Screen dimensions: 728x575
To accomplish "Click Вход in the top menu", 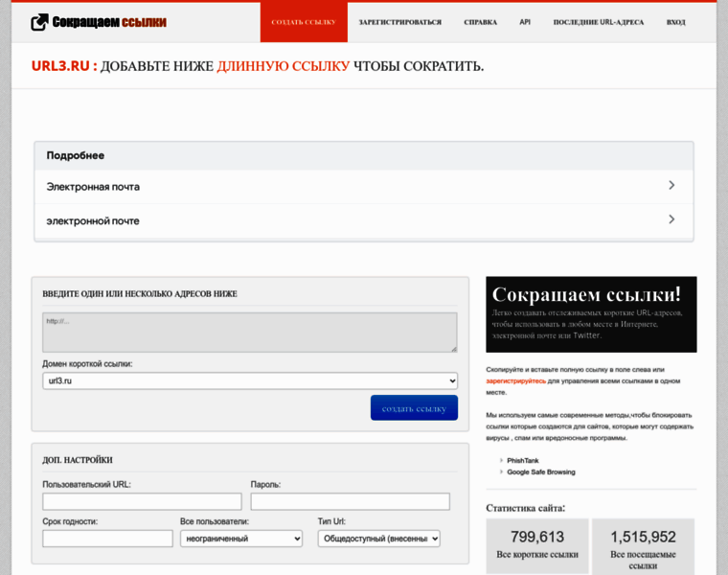I will [x=675, y=22].
